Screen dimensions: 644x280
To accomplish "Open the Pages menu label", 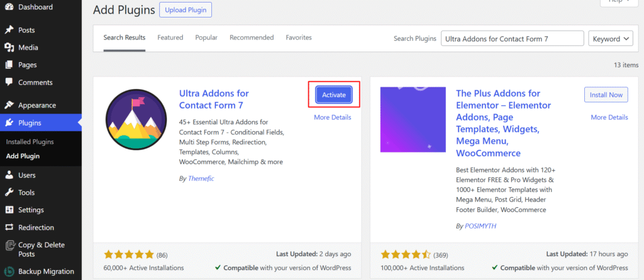I will pos(28,65).
